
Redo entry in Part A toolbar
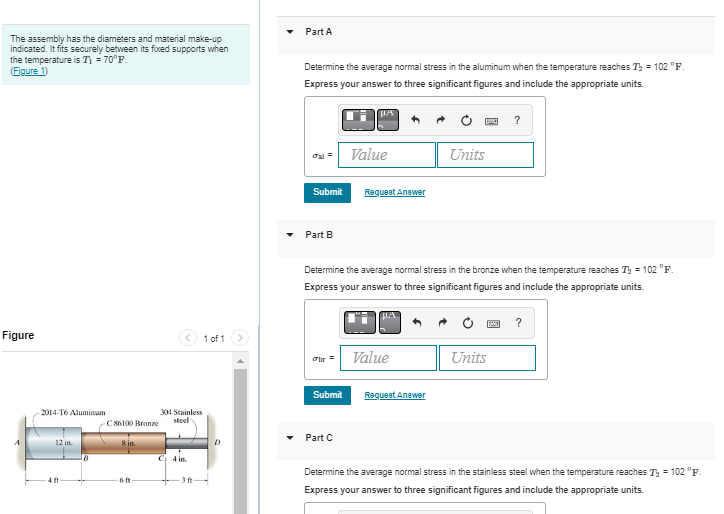[440, 120]
